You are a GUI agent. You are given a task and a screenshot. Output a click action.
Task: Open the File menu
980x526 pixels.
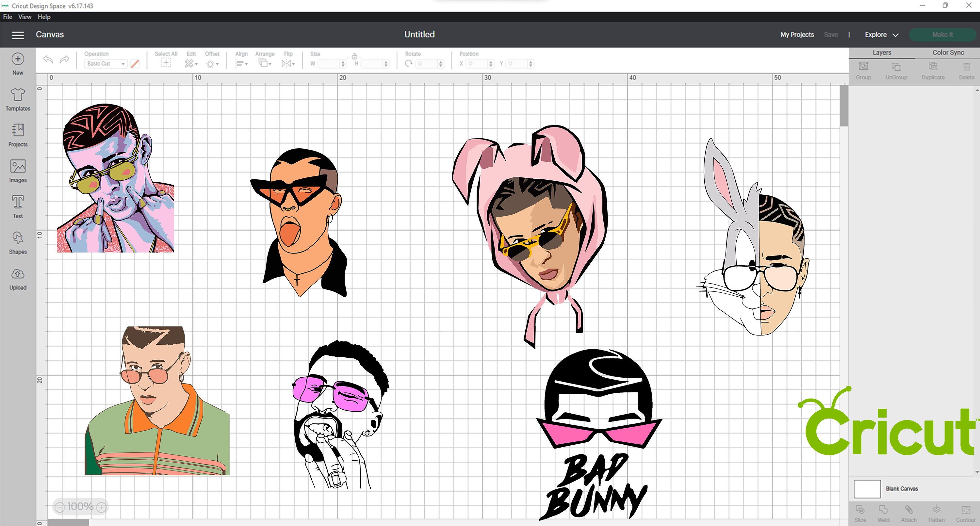[8, 17]
